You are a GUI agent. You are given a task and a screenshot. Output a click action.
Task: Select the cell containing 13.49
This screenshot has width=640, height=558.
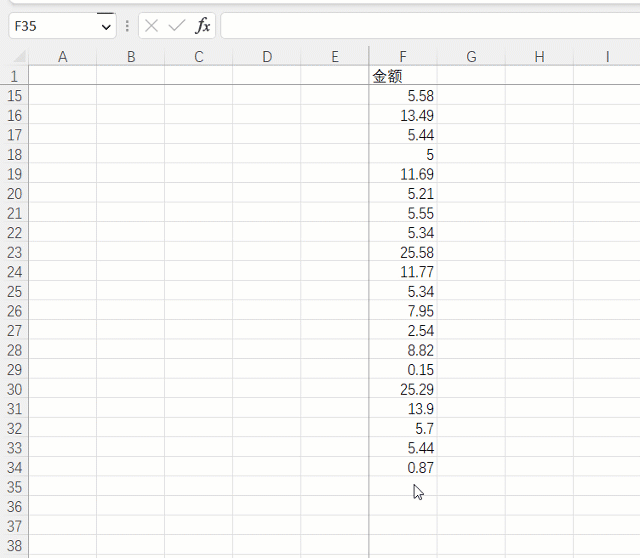tap(402, 115)
